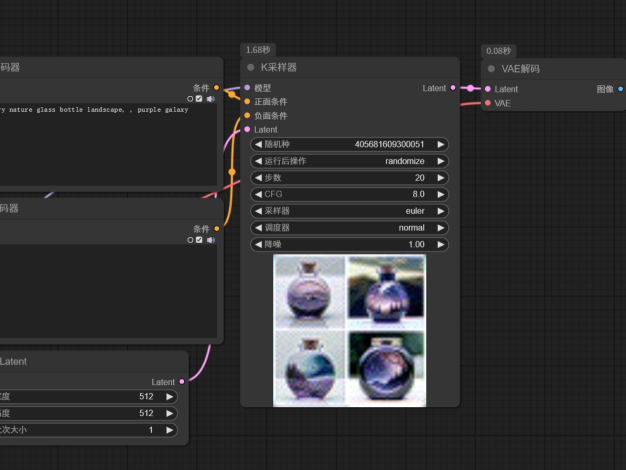Decrease 降噪 with left arrow
626x470 pixels.
(259, 244)
